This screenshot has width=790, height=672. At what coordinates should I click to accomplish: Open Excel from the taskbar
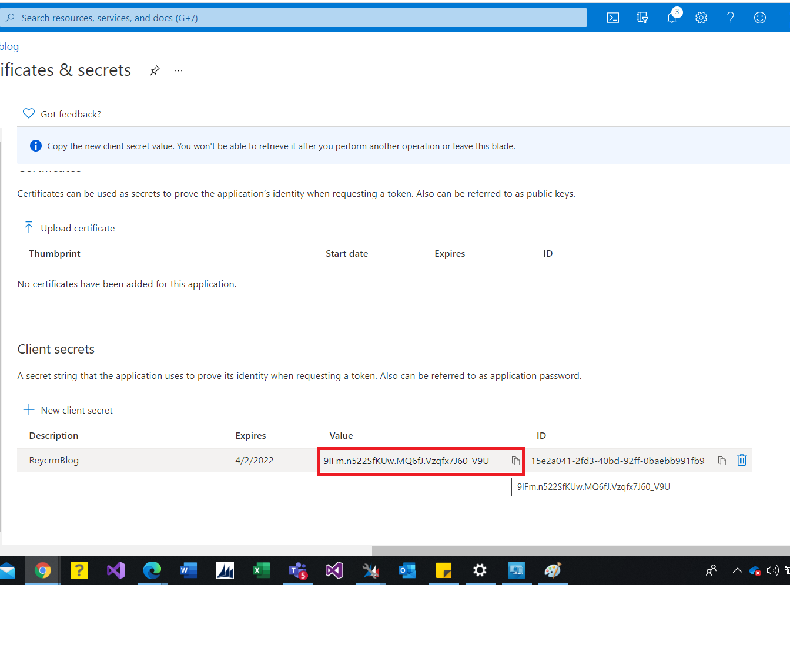261,570
